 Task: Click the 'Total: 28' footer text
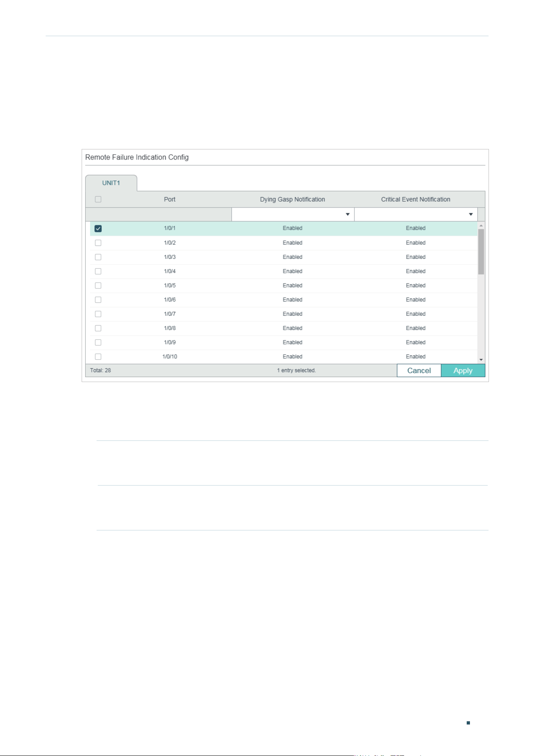pyautogui.click(x=101, y=370)
